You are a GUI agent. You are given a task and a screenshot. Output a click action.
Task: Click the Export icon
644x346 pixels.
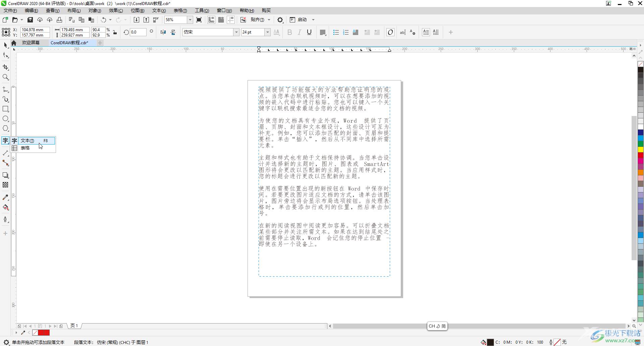point(146,20)
